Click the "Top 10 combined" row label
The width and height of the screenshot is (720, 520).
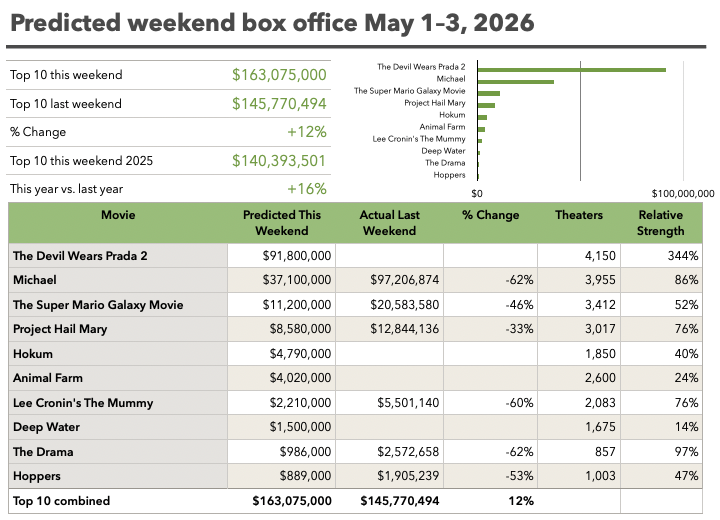62,501
